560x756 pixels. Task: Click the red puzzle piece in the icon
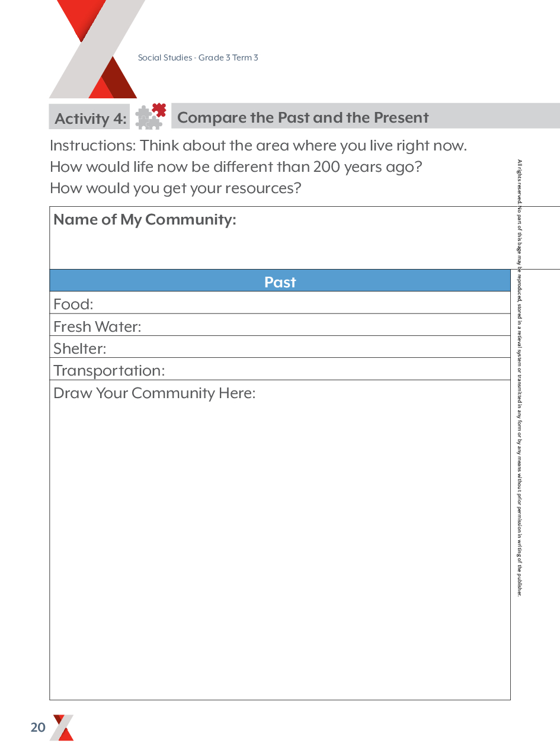tap(158, 110)
